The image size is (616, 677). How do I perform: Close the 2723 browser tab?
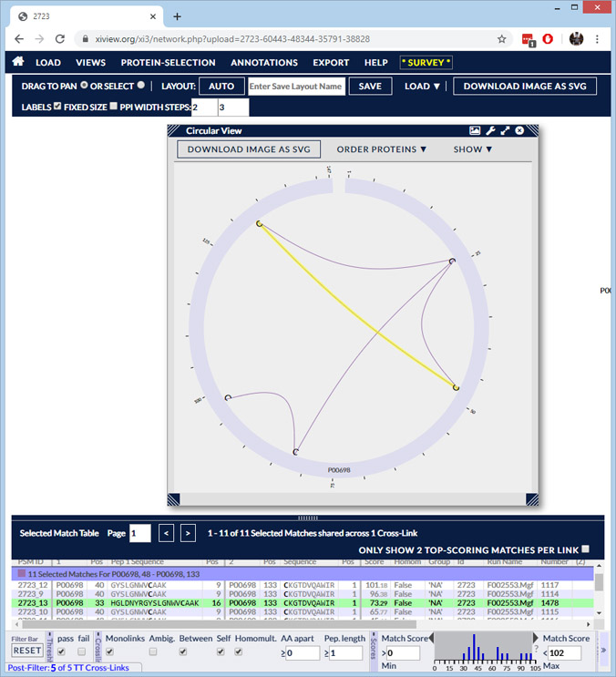pos(153,16)
